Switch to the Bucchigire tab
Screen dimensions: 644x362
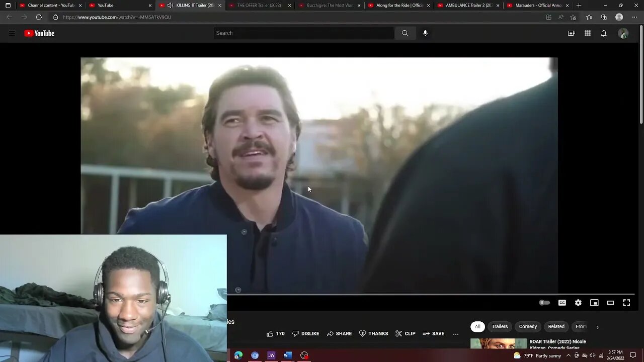tap(330, 6)
